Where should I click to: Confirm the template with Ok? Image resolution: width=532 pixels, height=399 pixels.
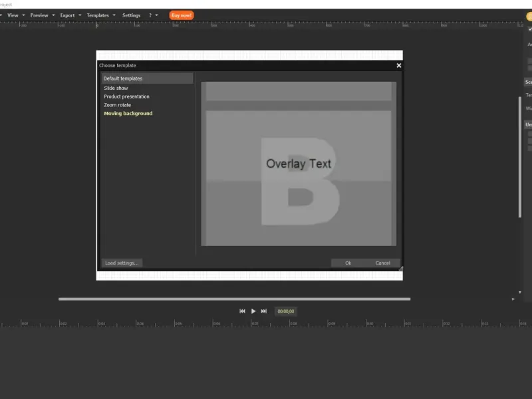pyautogui.click(x=348, y=263)
